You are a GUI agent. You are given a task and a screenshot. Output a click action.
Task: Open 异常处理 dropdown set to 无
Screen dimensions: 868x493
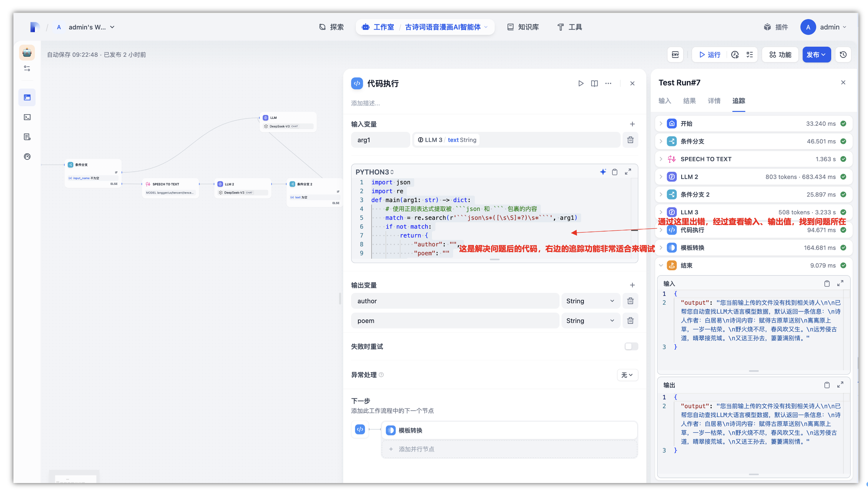point(627,375)
